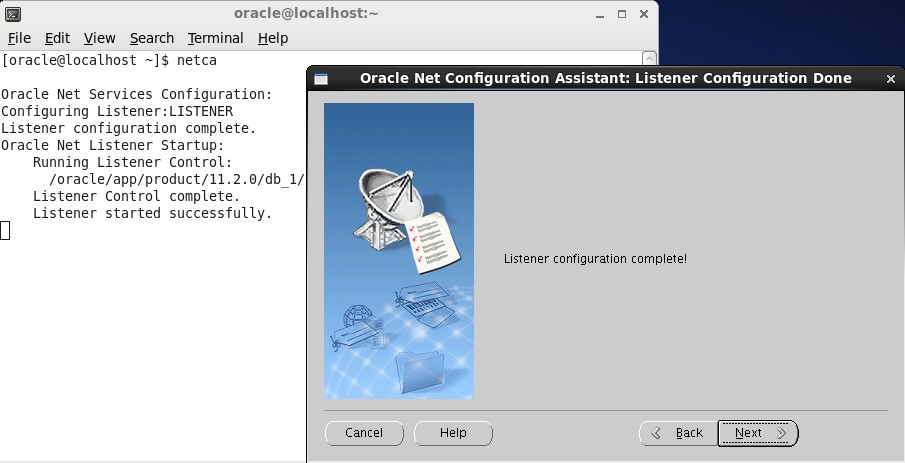Screen dimensions: 905x463
Task: Open the Help menu in terminal
Action: pos(273,38)
